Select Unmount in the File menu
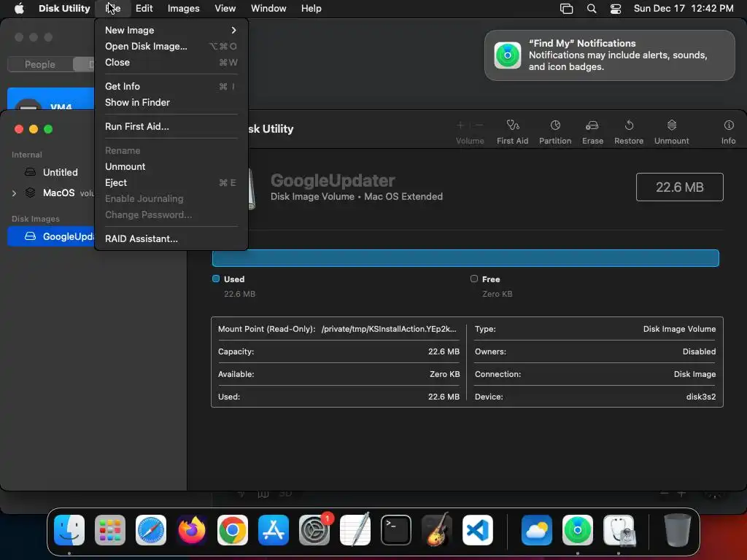 point(171,167)
